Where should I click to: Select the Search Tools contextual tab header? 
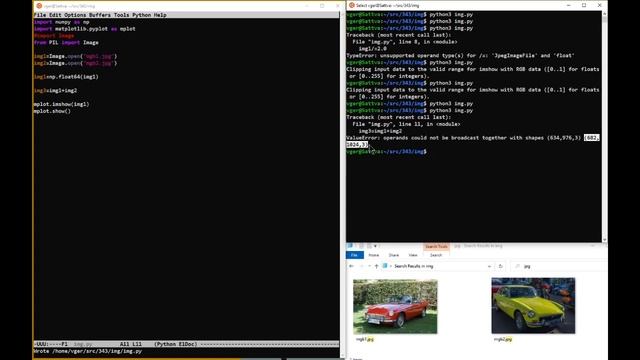click(x=436, y=247)
